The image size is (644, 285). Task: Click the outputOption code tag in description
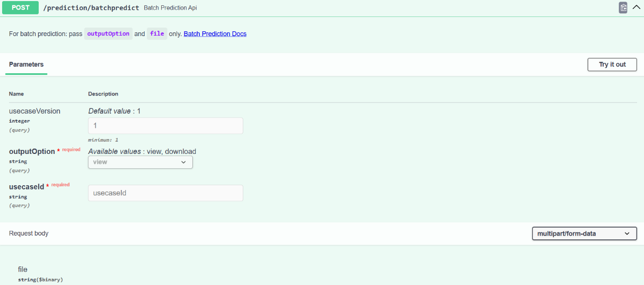click(108, 33)
